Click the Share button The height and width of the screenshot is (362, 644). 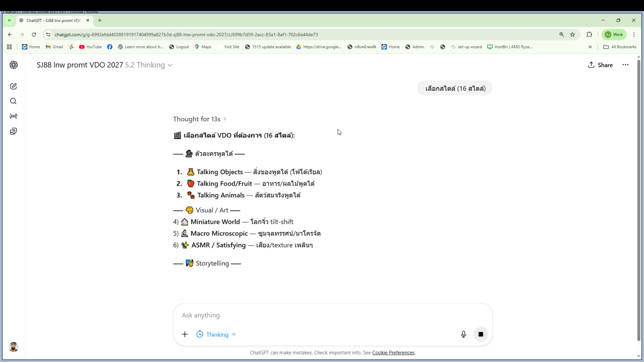pos(600,65)
